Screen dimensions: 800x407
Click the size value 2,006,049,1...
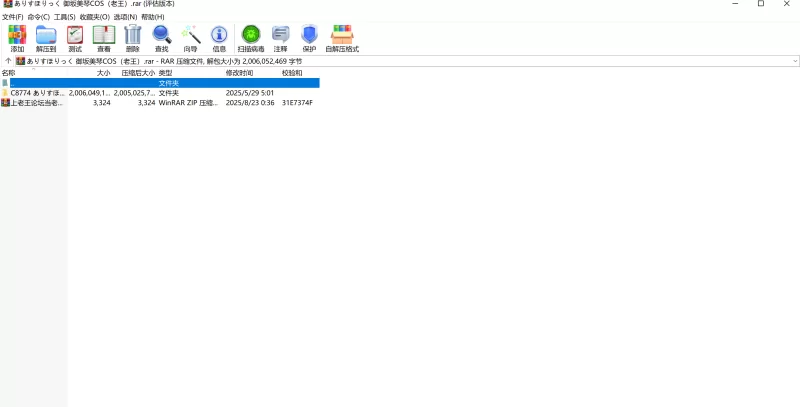coord(90,93)
